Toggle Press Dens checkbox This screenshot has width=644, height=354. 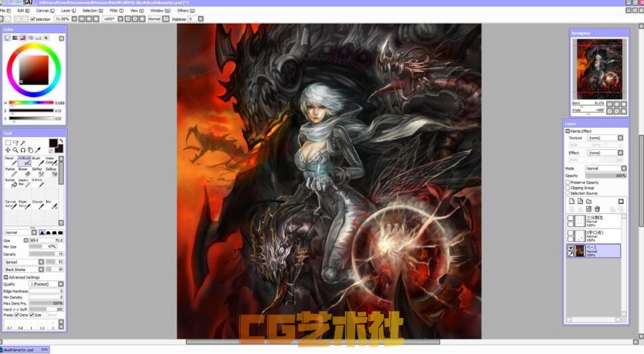point(17,315)
